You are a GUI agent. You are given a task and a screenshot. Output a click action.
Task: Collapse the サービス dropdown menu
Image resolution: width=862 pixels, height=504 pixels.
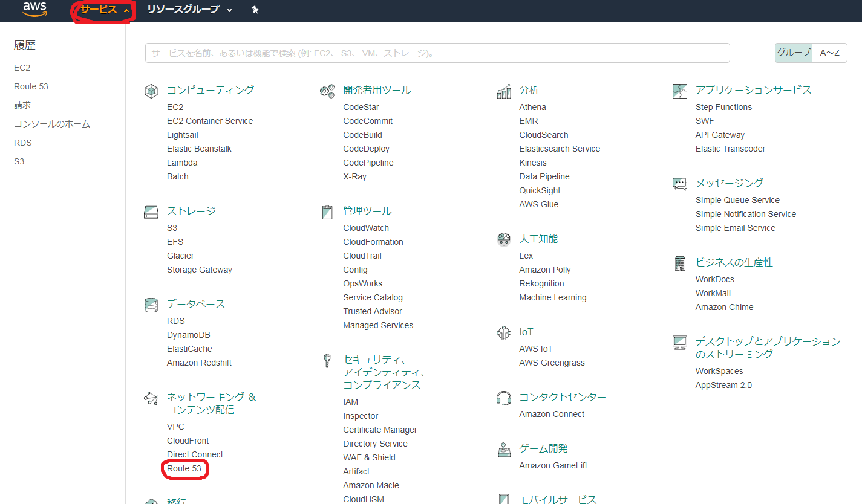(x=104, y=10)
